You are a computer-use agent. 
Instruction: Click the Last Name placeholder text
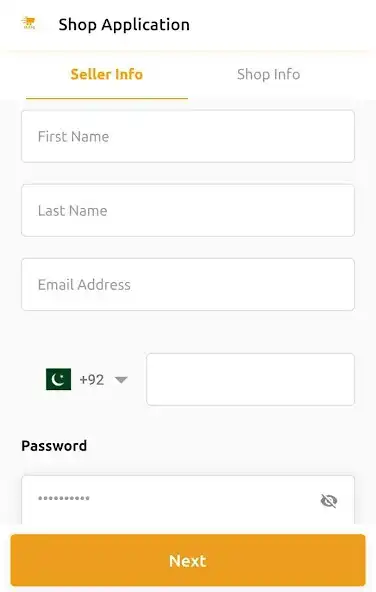tap(72, 211)
